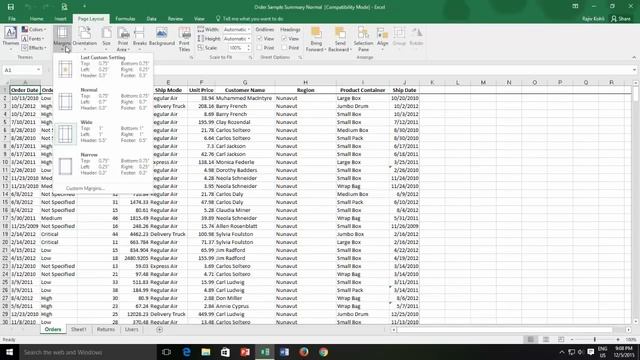Open the Themes gallery
This screenshot has width=640, height=360.
10,37
